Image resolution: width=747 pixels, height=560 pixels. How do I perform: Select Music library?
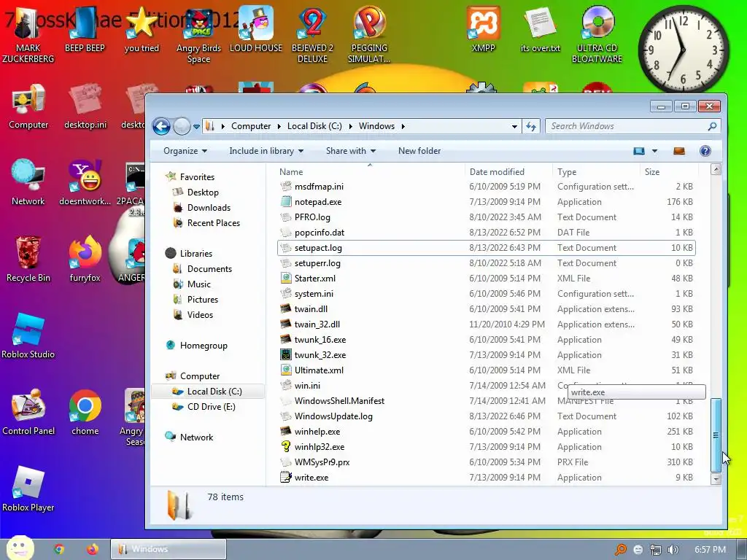point(199,284)
